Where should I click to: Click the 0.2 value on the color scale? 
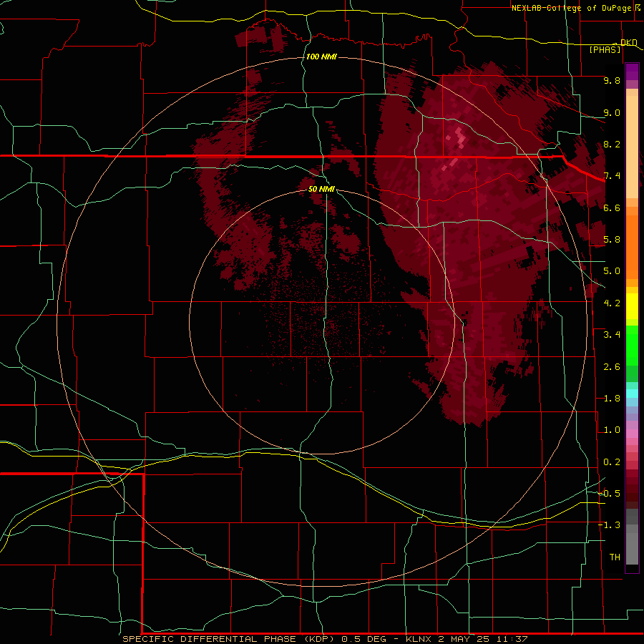coord(612,462)
